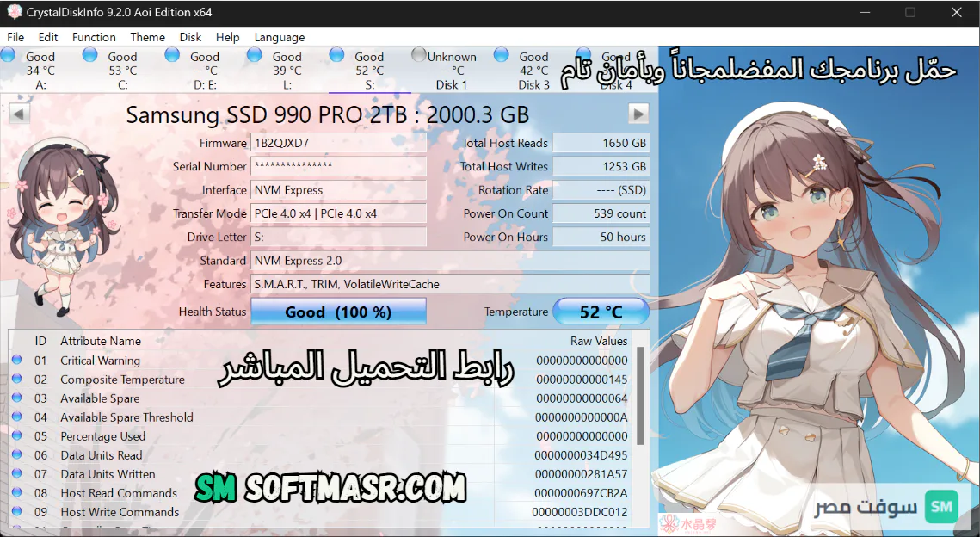This screenshot has width=980, height=537.
Task: Click raw value 0000000034D495
Action: [x=581, y=455]
